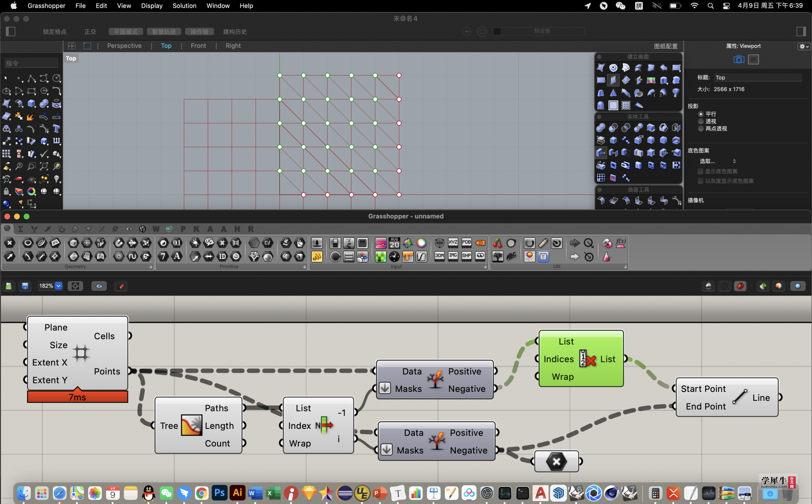Toggle the 智慧轨迹 mode button
Image resolution: width=812 pixels, height=504 pixels.
164,32
